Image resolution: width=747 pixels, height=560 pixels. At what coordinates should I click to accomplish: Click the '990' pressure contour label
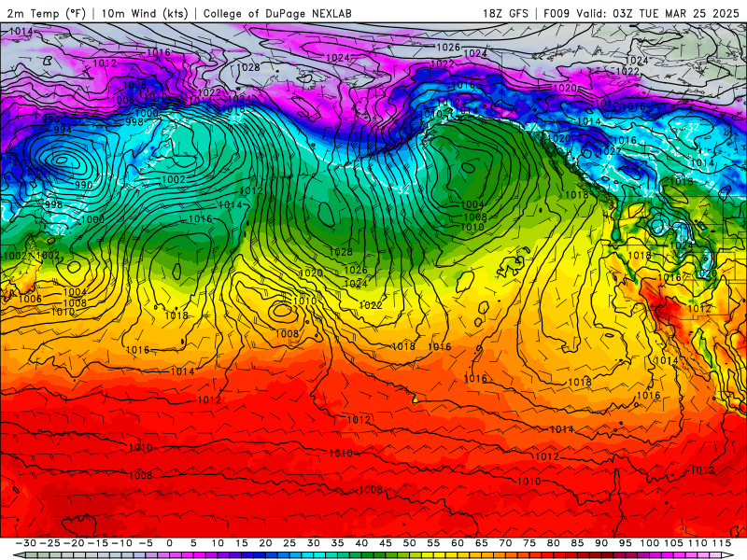pyautogui.click(x=83, y=185)
